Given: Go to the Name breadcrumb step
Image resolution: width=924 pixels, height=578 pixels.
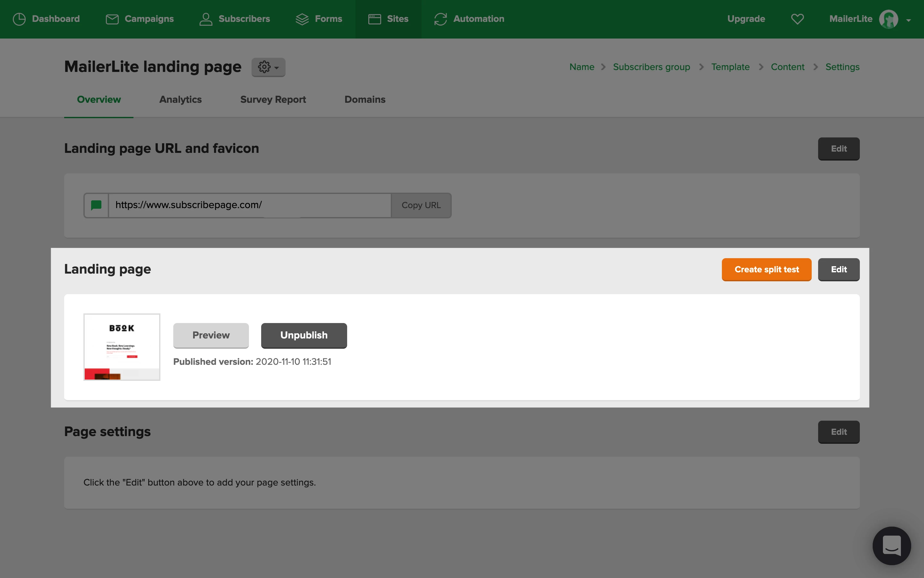Looking at the screenshot, I should [x=581, y=67].
